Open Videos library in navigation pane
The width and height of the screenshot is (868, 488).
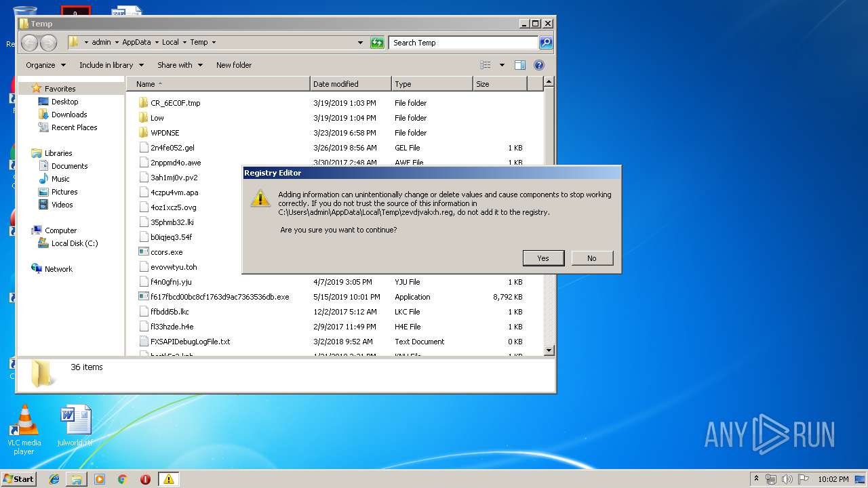click(x=62, y=205)
